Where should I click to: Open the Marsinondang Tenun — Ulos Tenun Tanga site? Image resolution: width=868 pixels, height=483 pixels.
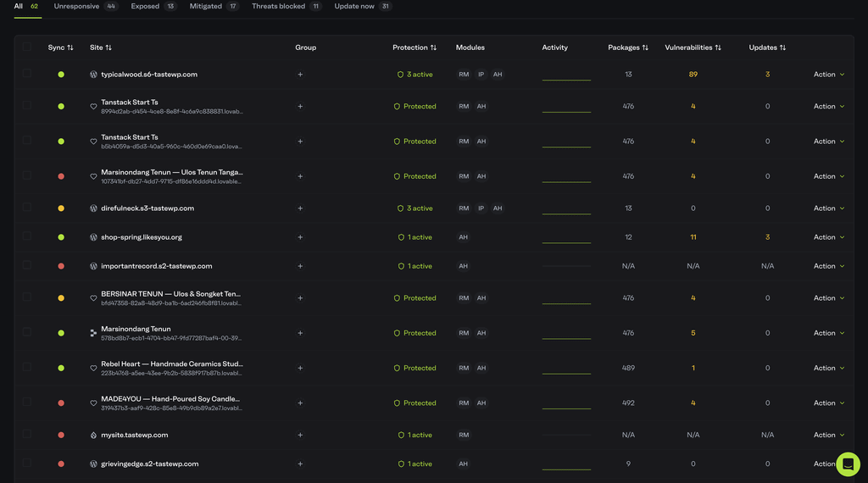171,172
